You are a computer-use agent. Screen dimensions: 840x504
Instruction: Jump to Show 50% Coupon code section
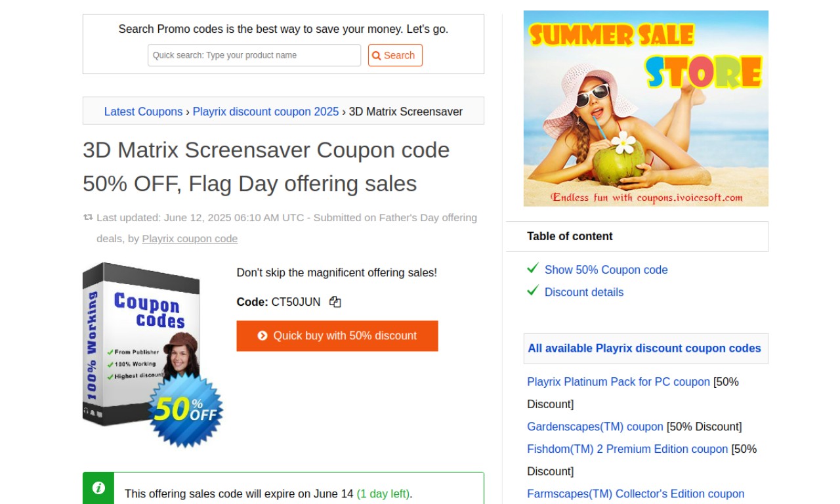tap(606, 270)
